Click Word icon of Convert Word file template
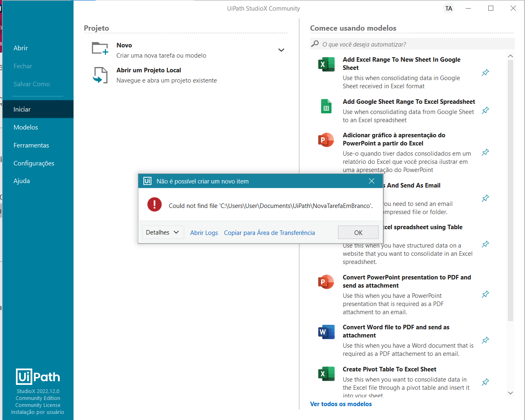The image size is (525, 420). (x=326, y=332)
